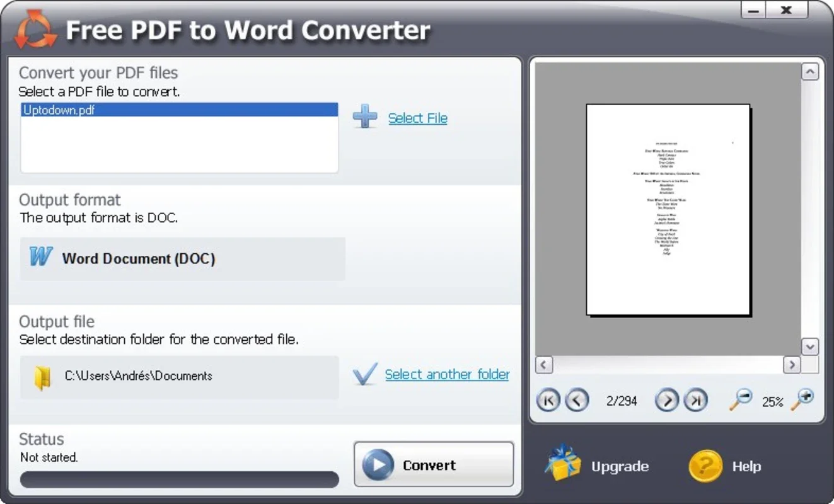Zoom out the preview with minus magnifier
Screen dimensions: 834x504
740,399
